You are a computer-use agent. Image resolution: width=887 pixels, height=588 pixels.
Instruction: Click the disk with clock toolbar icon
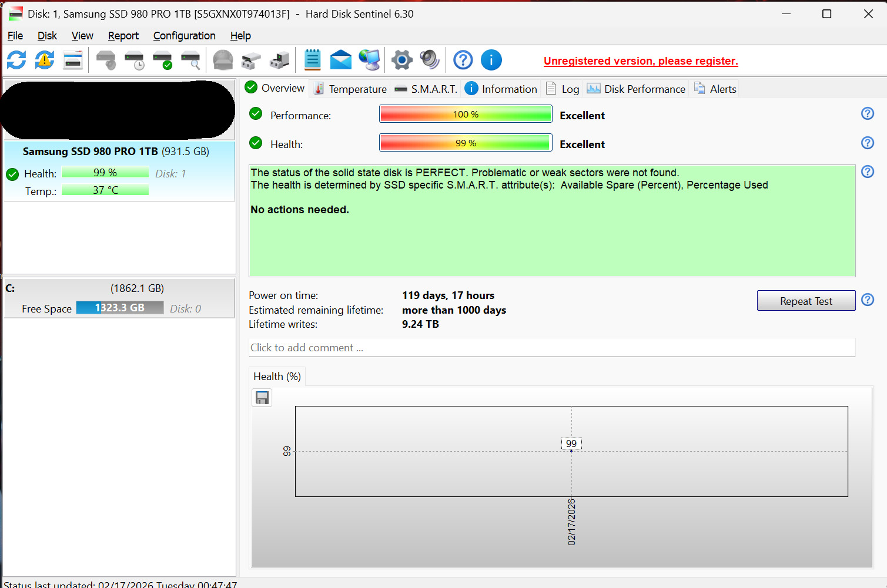tap(135, 60)
